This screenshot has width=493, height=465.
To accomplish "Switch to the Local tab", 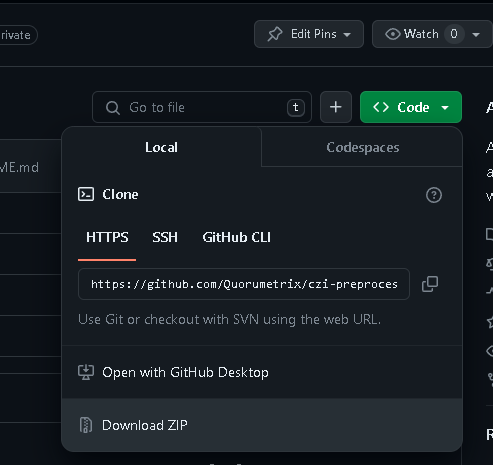I will click(x=161, y=147).
